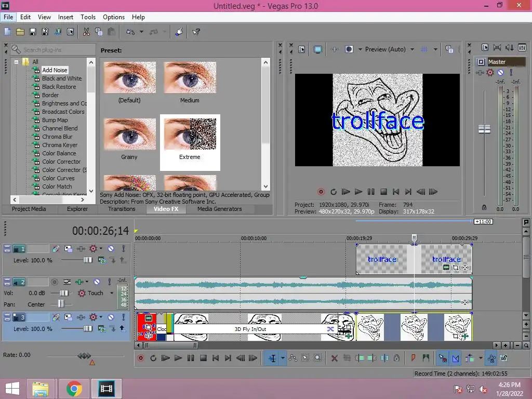
Task: Toggle Mute on video track 3
Action: (111, 317)
